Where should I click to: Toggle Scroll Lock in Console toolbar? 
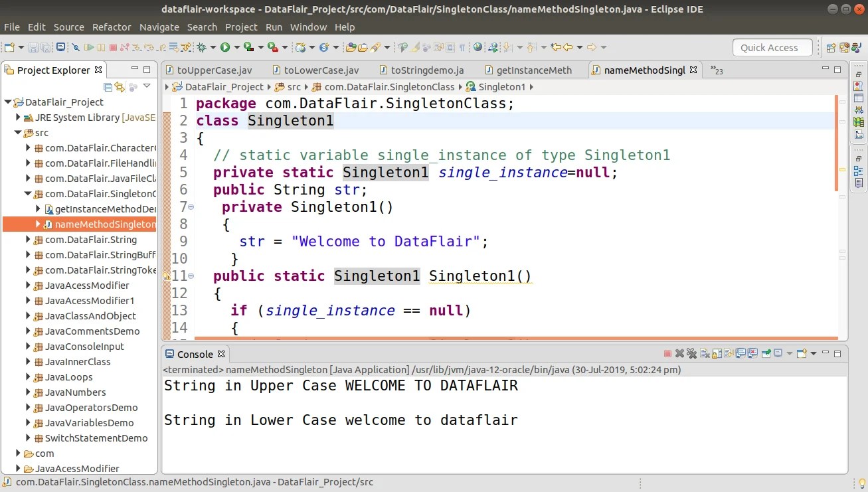pos(717,354)
